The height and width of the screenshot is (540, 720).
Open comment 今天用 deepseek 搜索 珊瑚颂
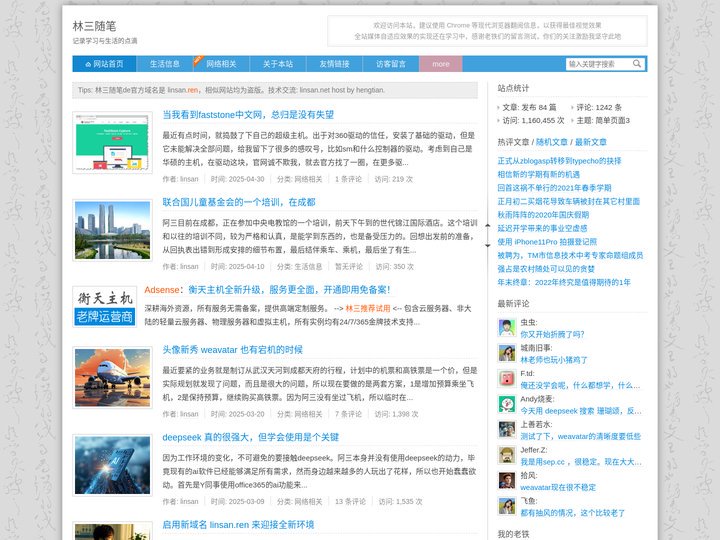coord(581,411)
